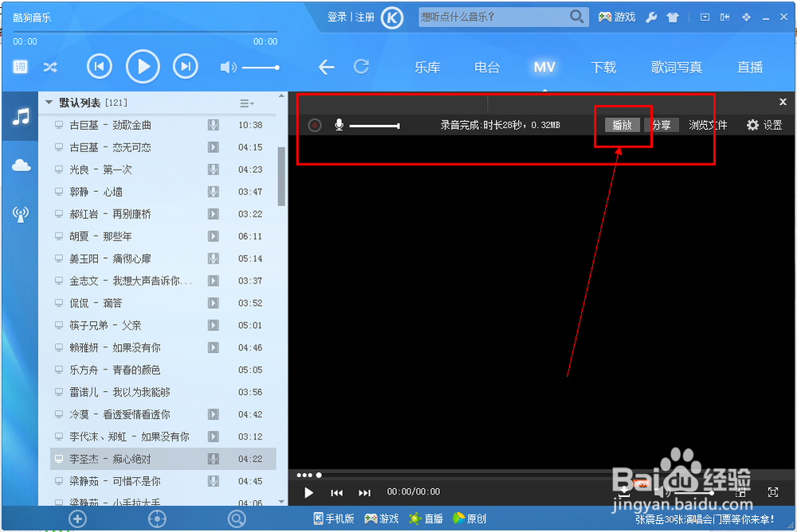This screenshot has height=532, width=797.
Task: Click the MV icon on 古巨基 - 恋无可恋 row
Action: [214, 147]
